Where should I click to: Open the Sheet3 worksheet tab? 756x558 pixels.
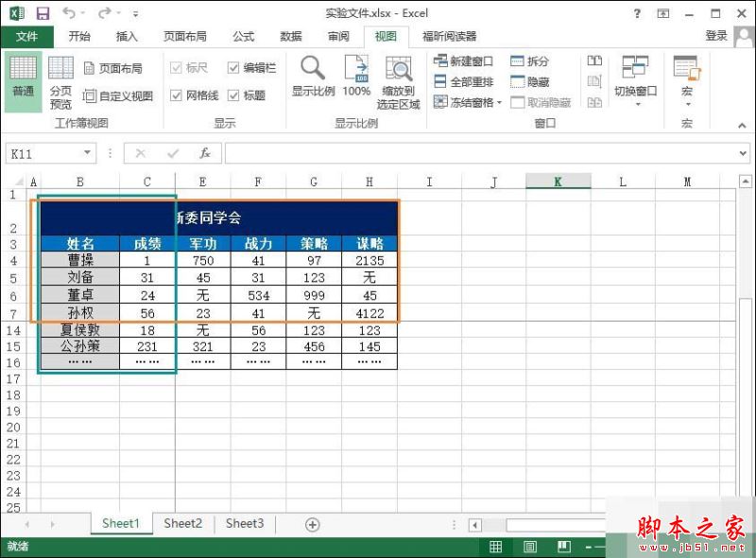tap(245, 524)
